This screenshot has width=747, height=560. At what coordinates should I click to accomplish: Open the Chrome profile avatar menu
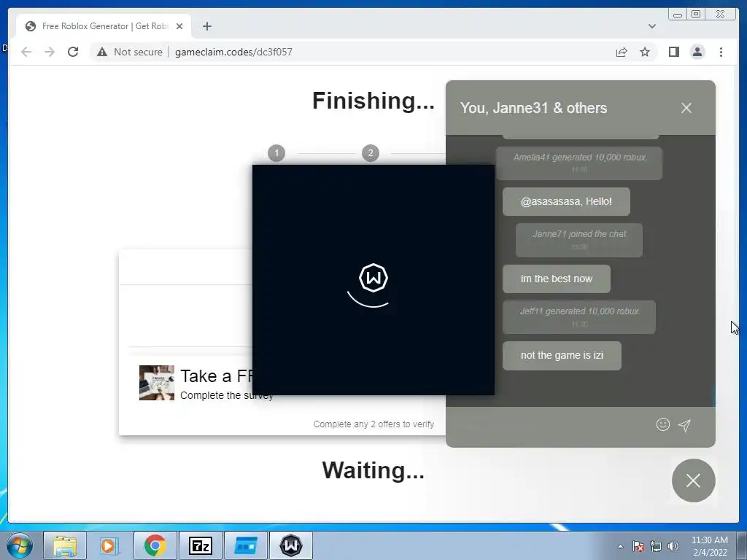697,52
